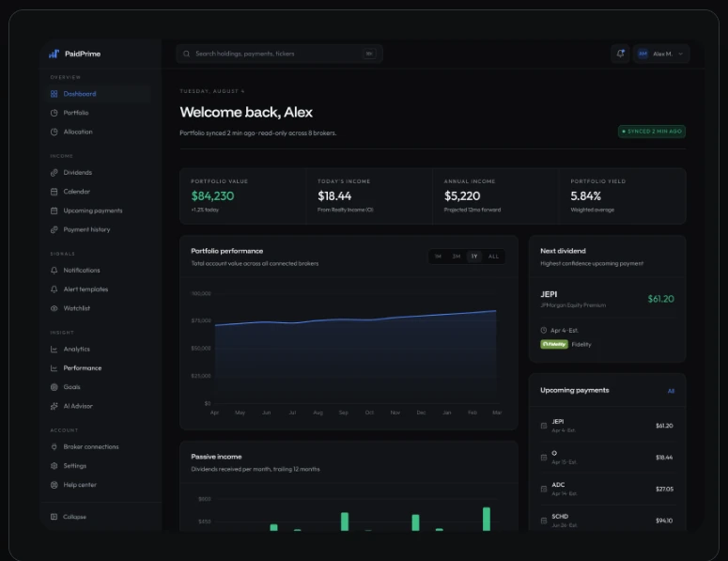The height and width of the screenshot is (561, 728).
Task: Click the Allocation sidebar icon
Action: point(54,132)
